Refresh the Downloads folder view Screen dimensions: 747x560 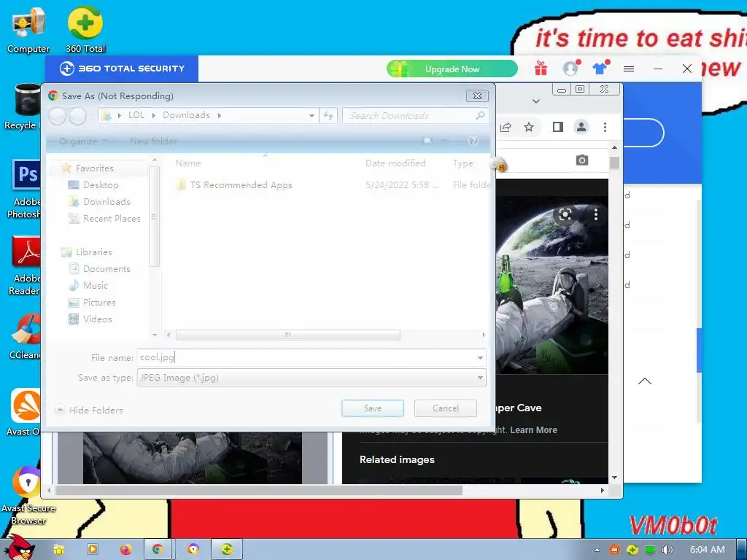click(328, 115)
